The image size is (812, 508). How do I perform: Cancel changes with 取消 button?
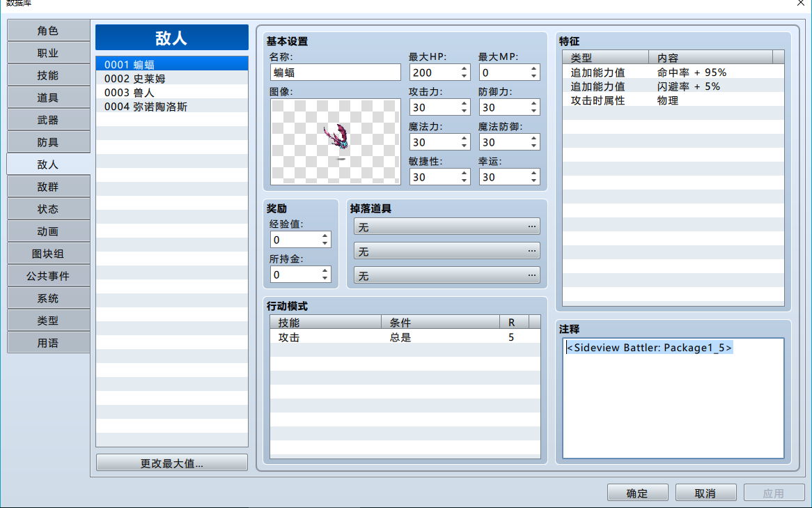pyautogui.click(x=706, y=493)
